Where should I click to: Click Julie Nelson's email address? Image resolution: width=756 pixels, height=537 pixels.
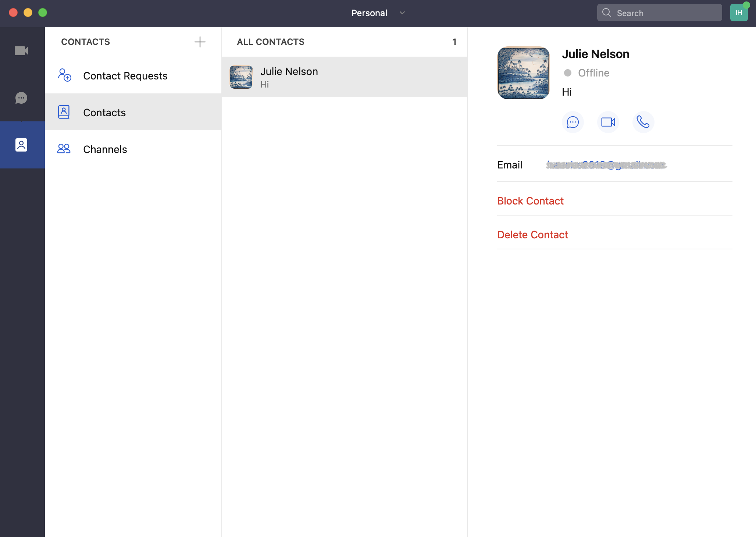tap(606, 165)
